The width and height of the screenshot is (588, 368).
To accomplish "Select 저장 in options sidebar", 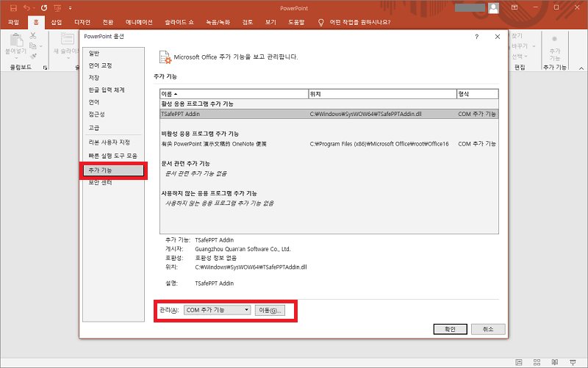I will pyautogui.click(x=113, y=78).
